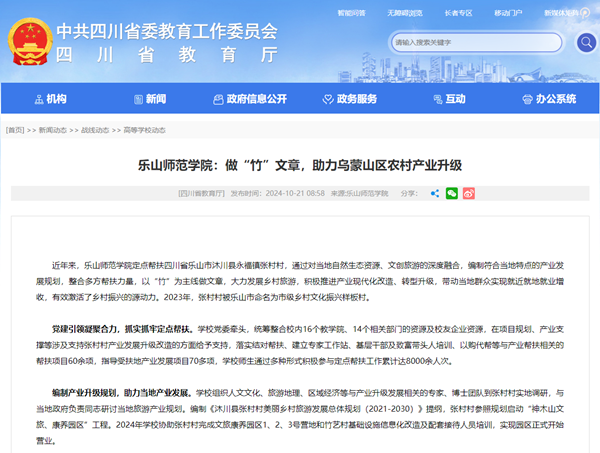This screenshot has width=600, height=453.
Task: Open 高等学校动态 breadcrumb link
Action: tap(145, 130)
